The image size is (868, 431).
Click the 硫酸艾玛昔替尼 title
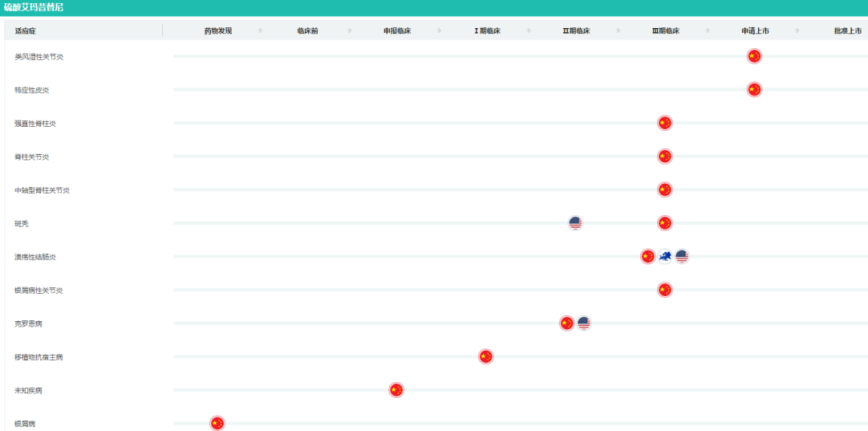click(34, 8)
